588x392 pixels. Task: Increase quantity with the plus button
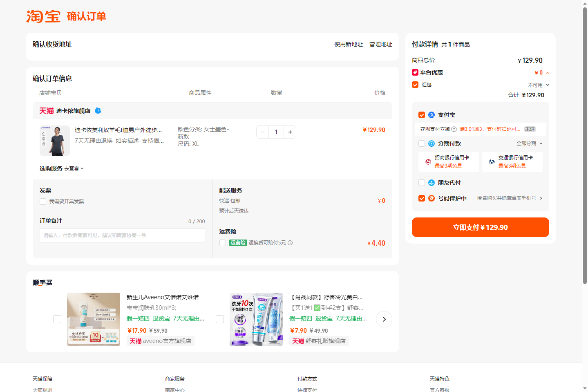point(290,132)
